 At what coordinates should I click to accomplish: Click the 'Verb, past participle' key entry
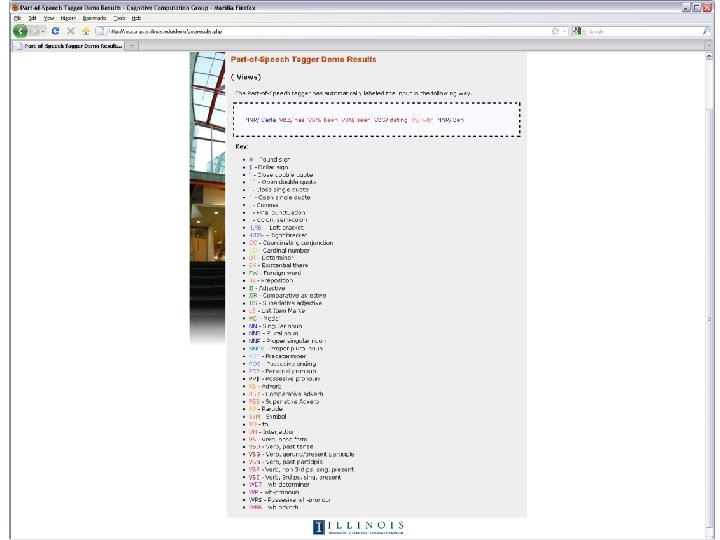[x=286, y=461]
